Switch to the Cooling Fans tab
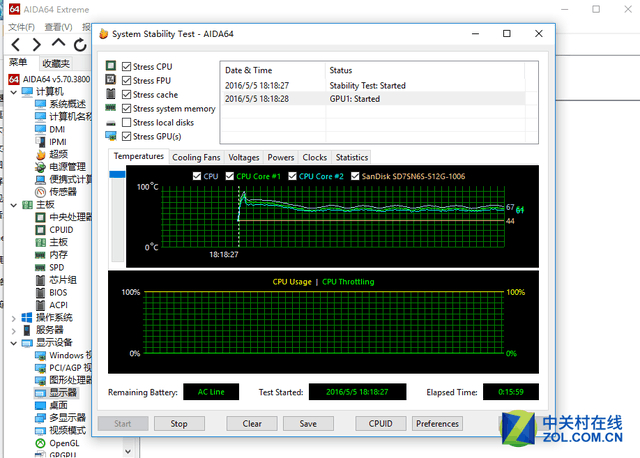 click(x=196, y=158)
